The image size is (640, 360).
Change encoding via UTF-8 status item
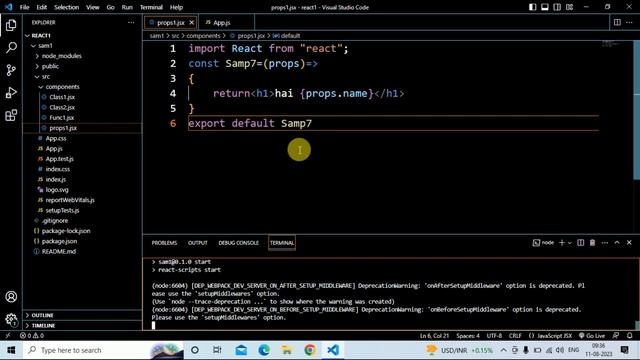[494, 336]
